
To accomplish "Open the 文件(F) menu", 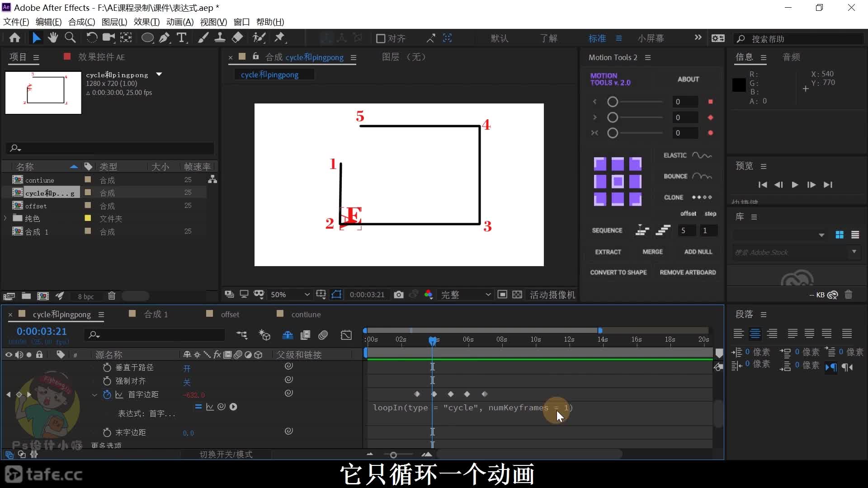I will [16, 22].
